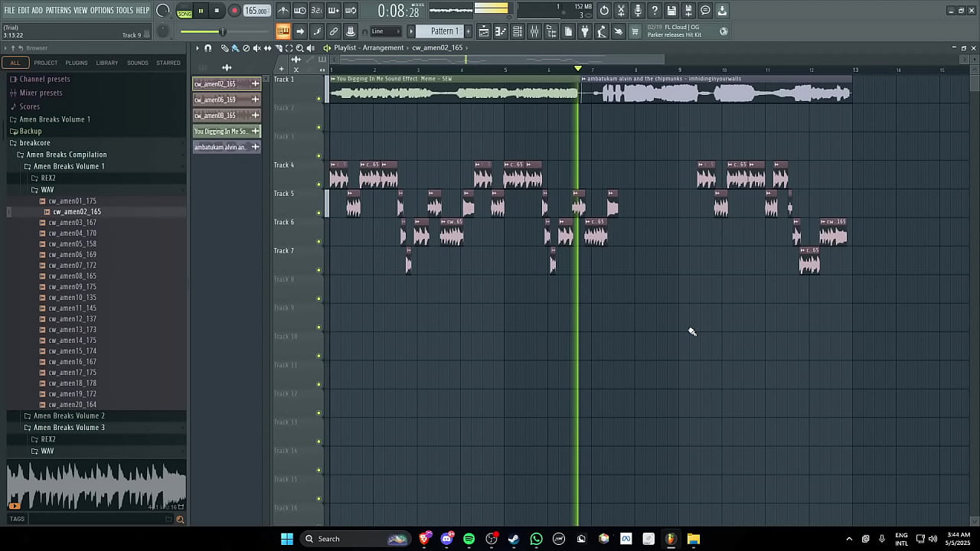980x551 pixels.
Task: Toggle the metronome
Action: point(283,10)
